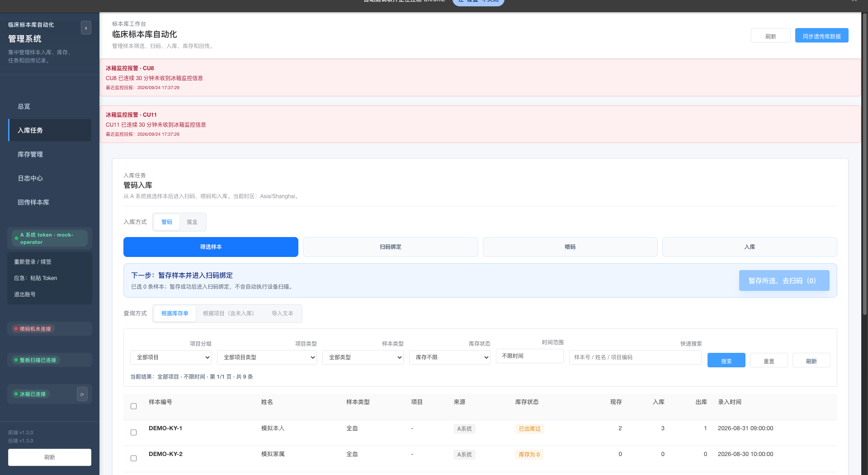
Task: Click the red 喷码机未连接 status indicator
Action: [33, 329]
